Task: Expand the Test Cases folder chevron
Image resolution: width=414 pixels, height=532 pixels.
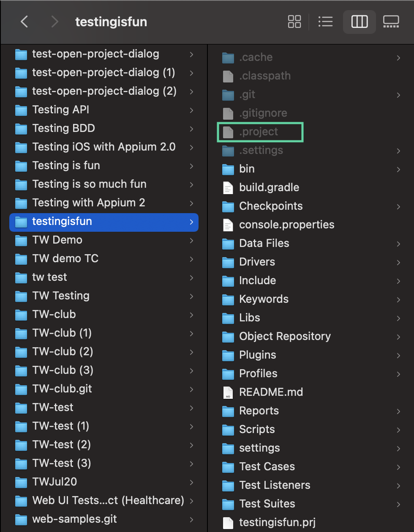Action: pos(398,467)
